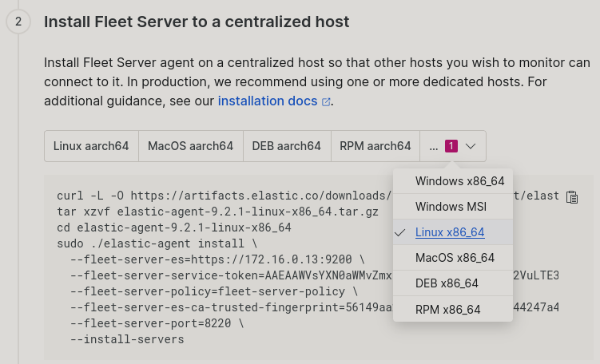
Task: Click the '--fleet-server-es=https://172.16.0.13:9200' line
Action: click(217, 259)
